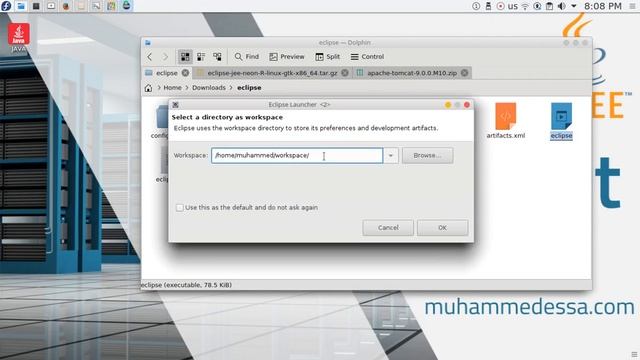Enable 'Use this as the default' checkbox
The height and width of the screenshot is (360, 640).
(x=180, y=208)
